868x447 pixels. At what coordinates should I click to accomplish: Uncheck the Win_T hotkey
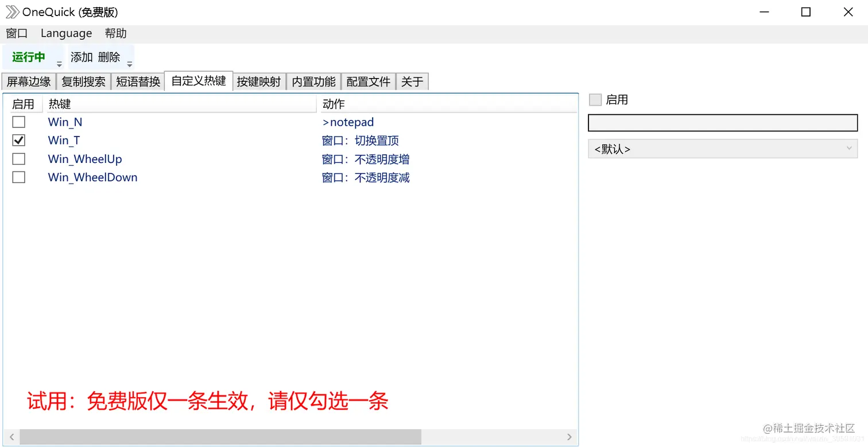click(x=18, y=140)
